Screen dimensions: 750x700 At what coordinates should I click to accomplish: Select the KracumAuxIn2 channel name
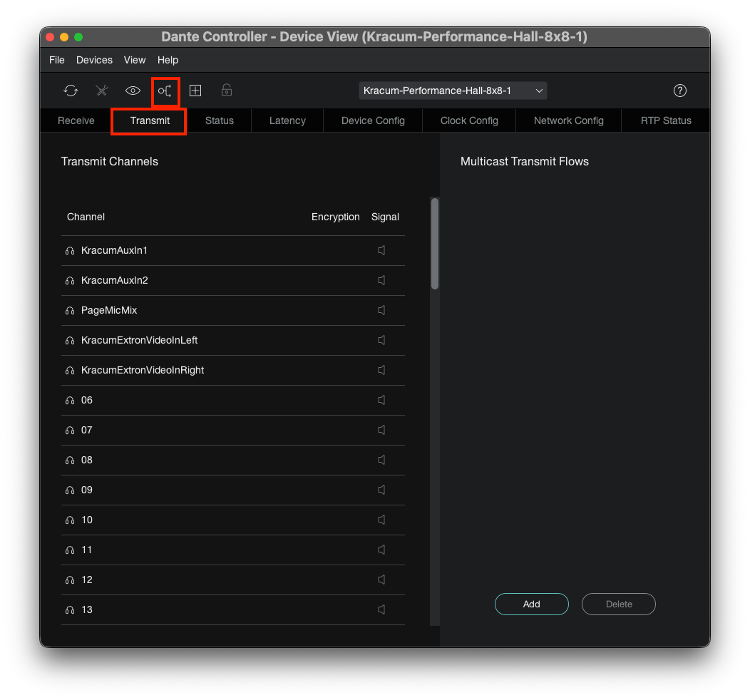pyautogui.click(x=115, y=280)
